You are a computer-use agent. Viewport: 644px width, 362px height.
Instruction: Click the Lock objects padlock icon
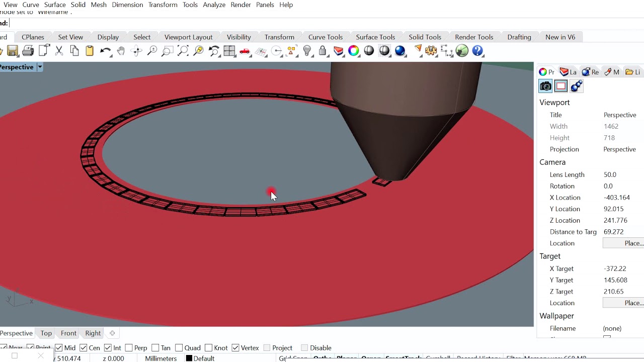point(323,51)
